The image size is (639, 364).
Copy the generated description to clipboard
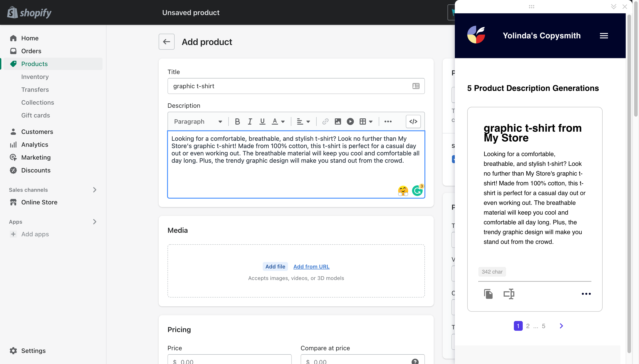488,294
